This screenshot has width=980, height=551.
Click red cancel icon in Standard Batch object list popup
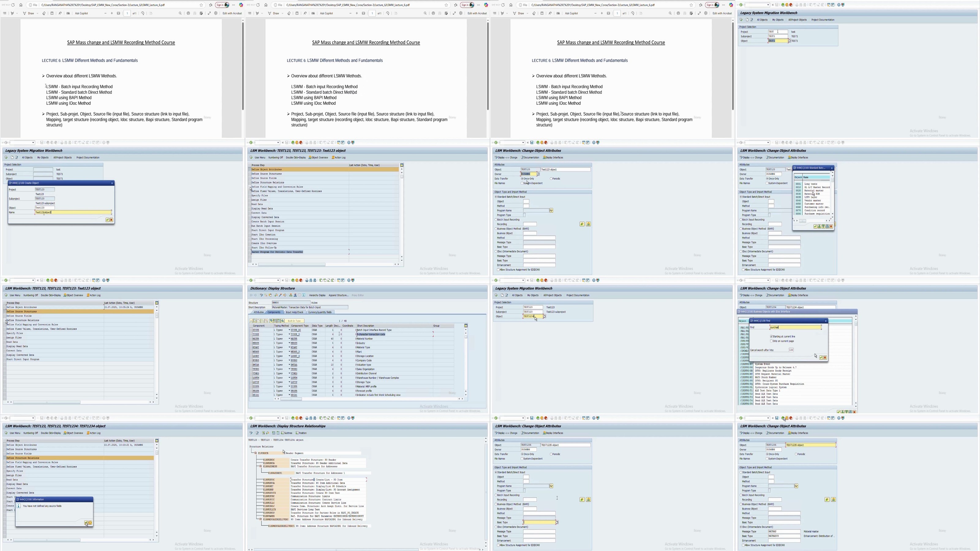click(x=831, y=226)
